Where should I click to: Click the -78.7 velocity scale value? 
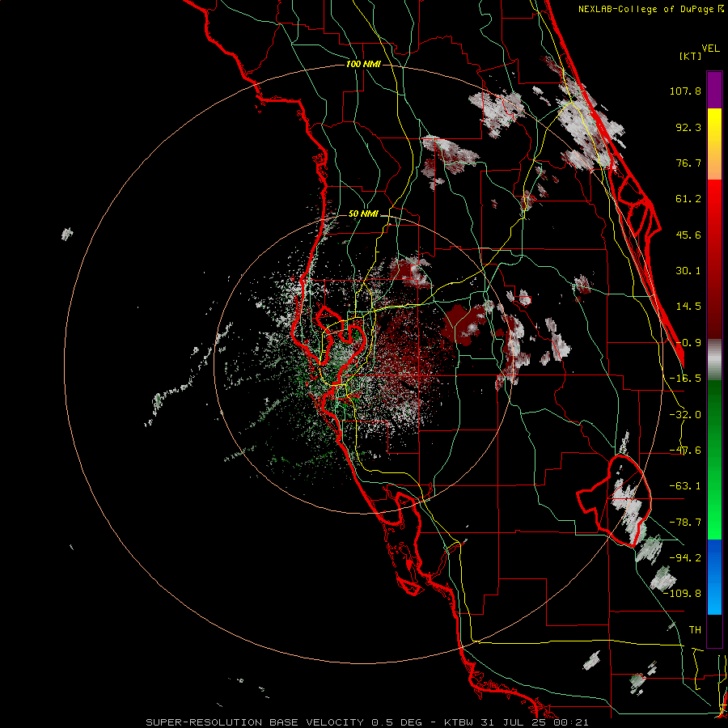(685, 523)
